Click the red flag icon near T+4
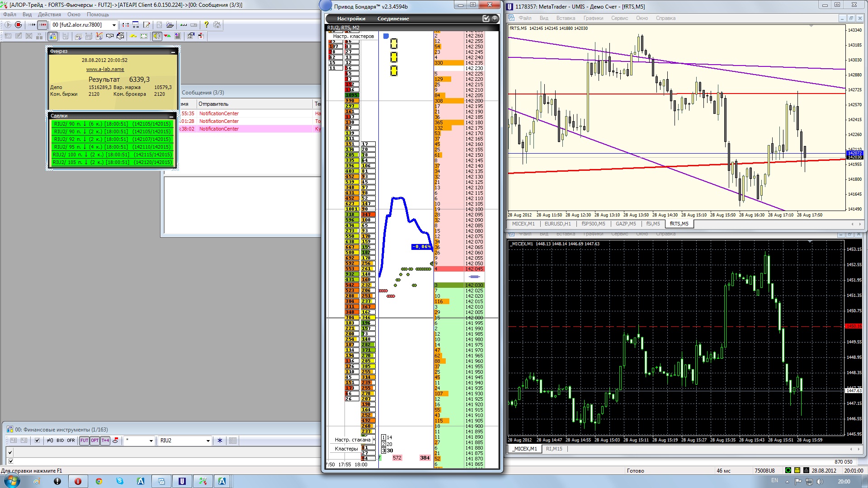868x488 pixels. 116,441
